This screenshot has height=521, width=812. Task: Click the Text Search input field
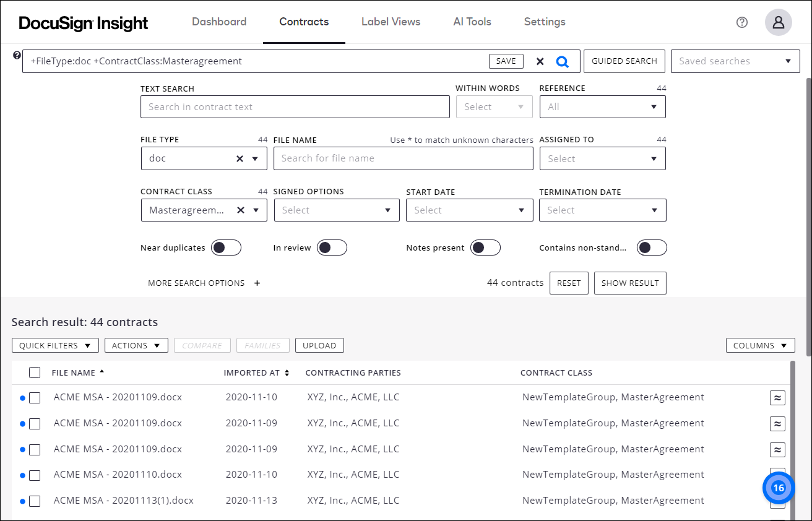[295, 106]
